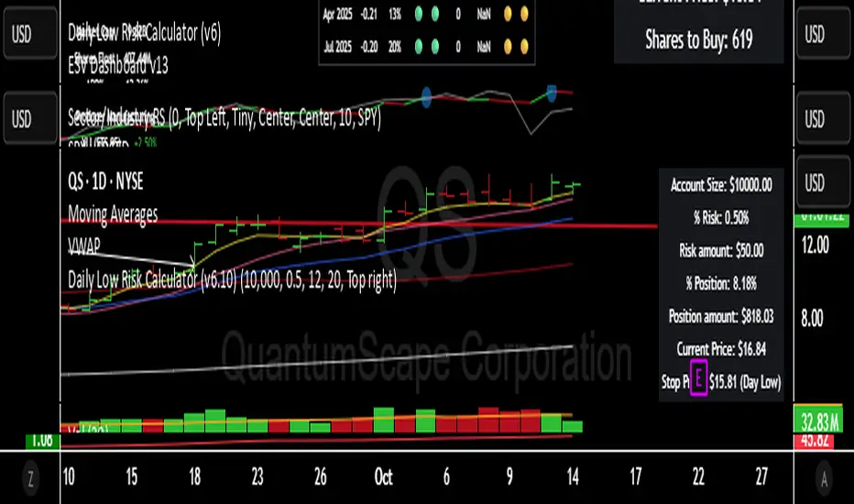854x504 pixels.
Task: Click date 14 on the time axis
Action: [x=573, y=477]
